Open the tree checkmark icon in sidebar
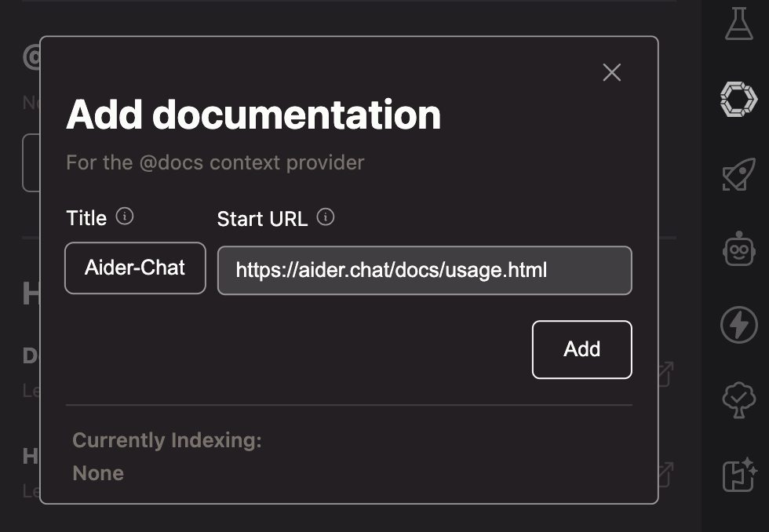The width and height of the screenshot is (769, 532). [739, 400]
